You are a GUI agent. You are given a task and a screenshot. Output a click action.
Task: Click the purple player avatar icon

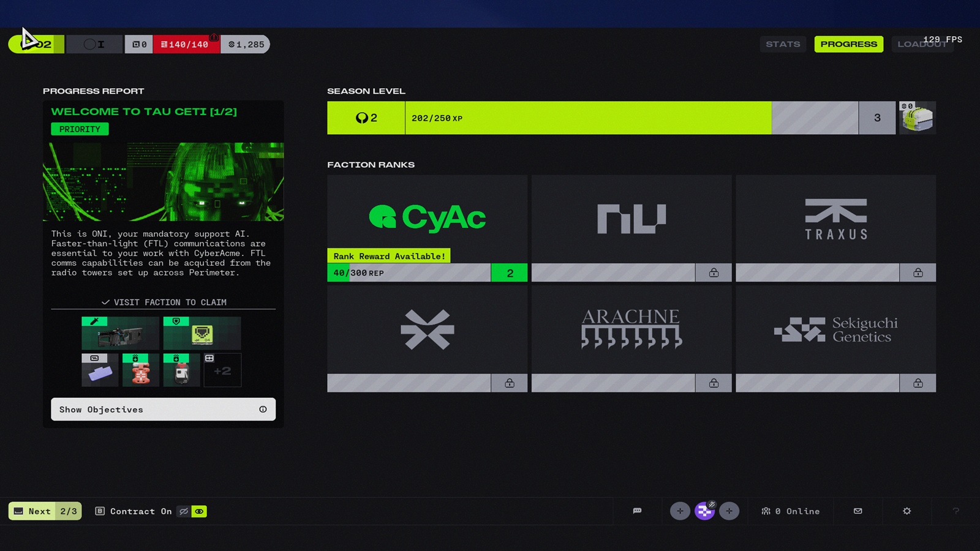point(704,511)
